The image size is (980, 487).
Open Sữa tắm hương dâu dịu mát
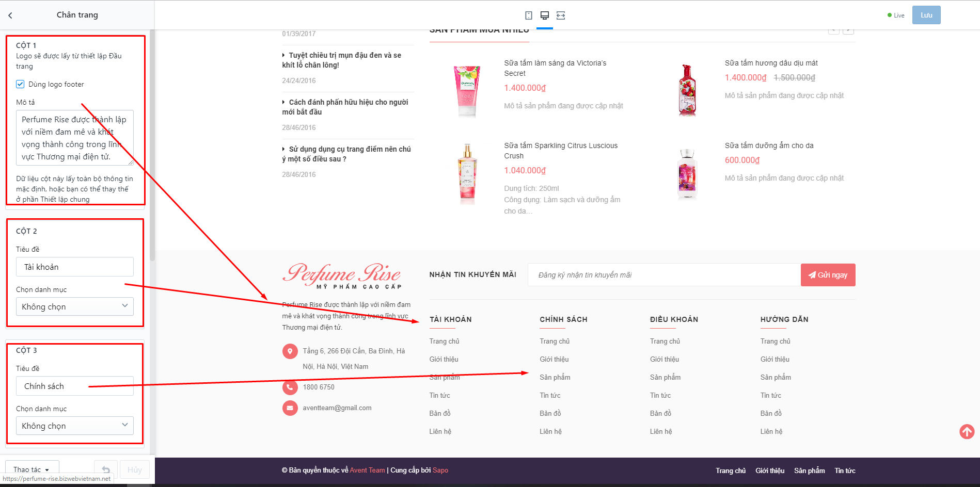coord(771,63)
